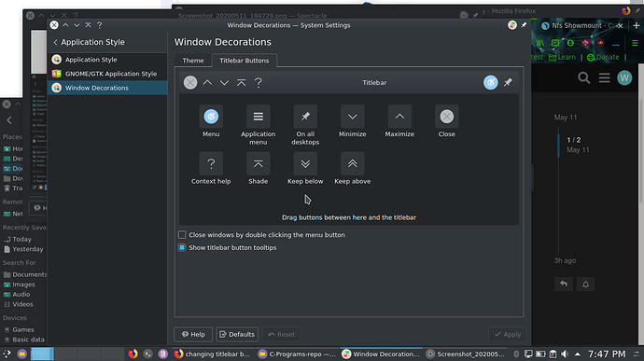Open the application launcher on the panel
Screen dimensions: 644x361
[x=7, y=354]
